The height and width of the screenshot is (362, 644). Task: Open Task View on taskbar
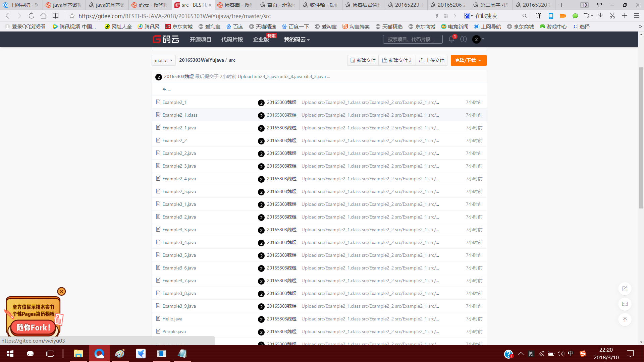coord(50,354)
